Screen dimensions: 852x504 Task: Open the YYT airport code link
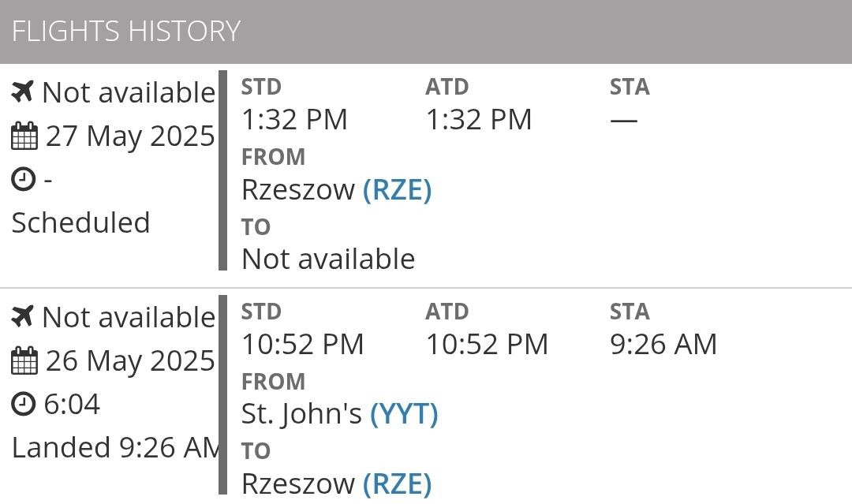click(x=404, y=414)
